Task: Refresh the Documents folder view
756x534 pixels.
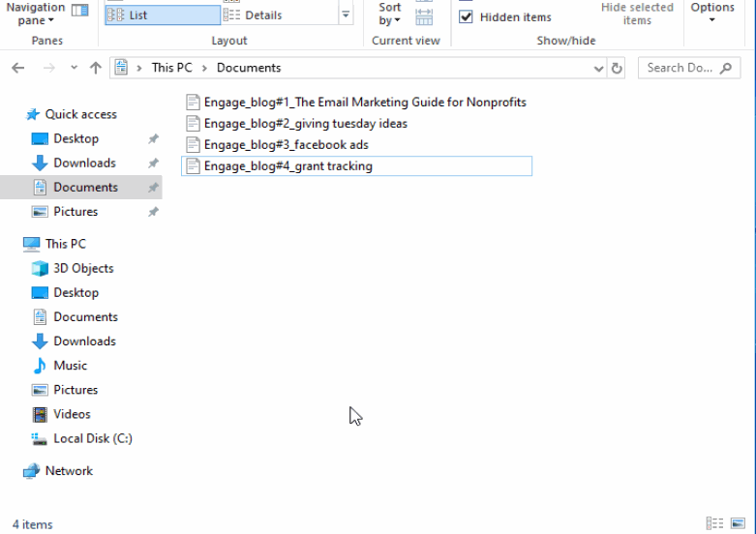Action: pos(619,68)
